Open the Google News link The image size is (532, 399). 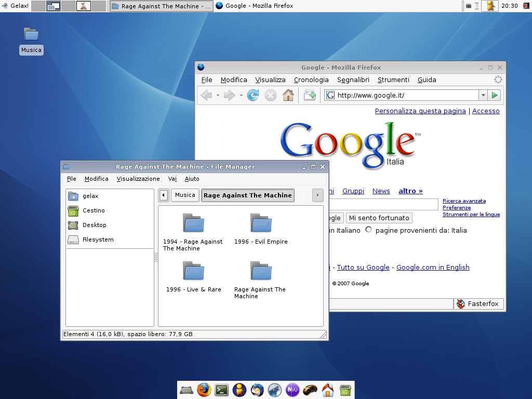[381, 191]
